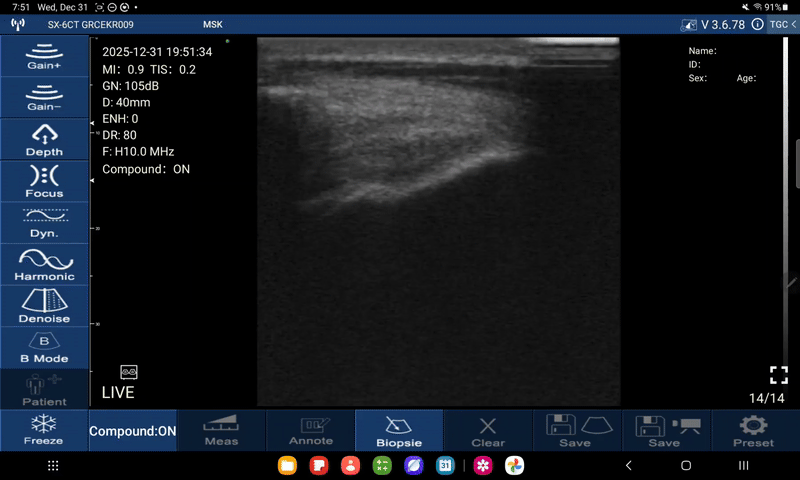Tap the F: H10.0 MHz frequency value

click(138, 151)
